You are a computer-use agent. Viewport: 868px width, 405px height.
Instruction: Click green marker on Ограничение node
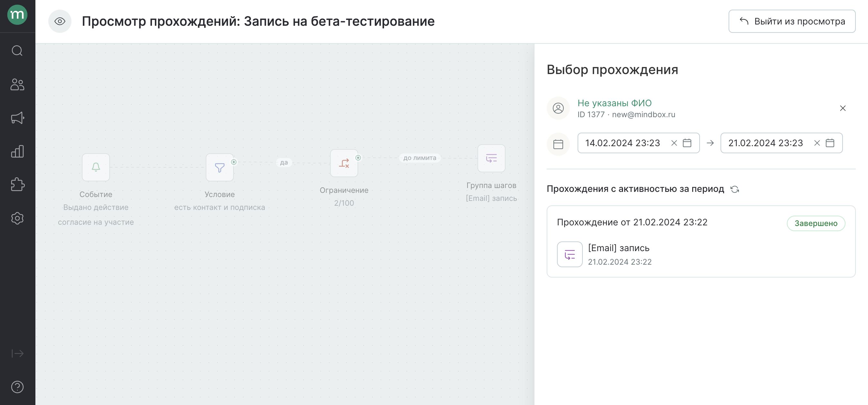[x=358, y=158]
